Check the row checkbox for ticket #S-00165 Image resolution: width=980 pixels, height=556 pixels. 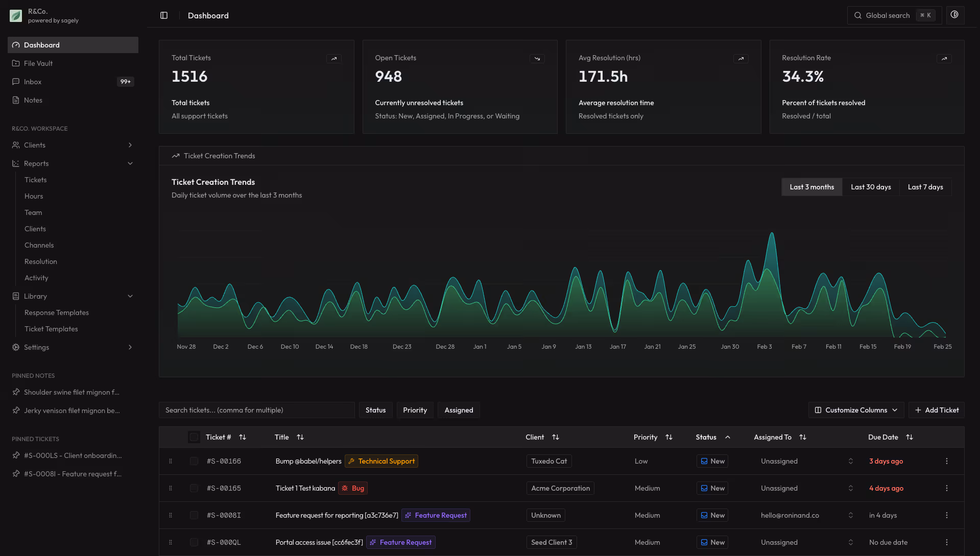point(194,488)
